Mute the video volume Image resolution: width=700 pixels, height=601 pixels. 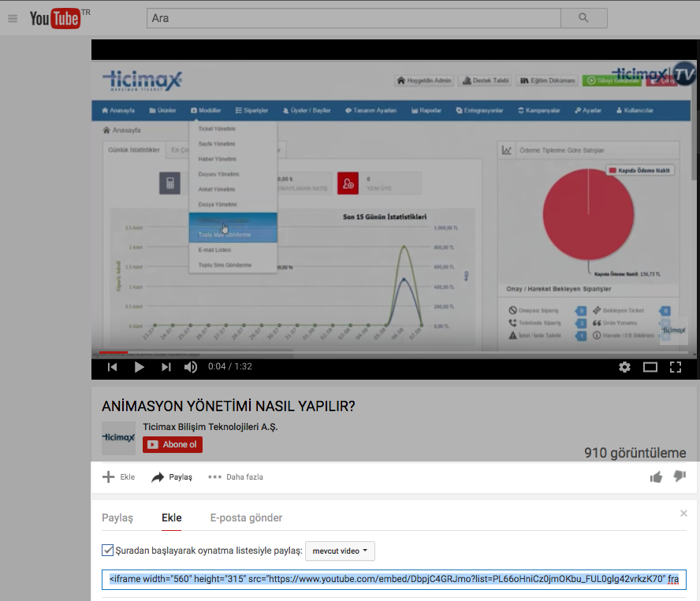click(x=191, y=367)
